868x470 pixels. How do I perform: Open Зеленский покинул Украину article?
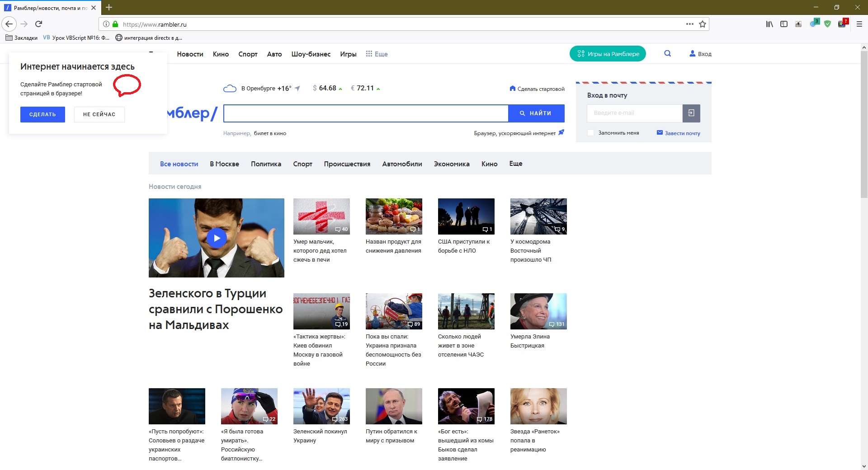320,436
